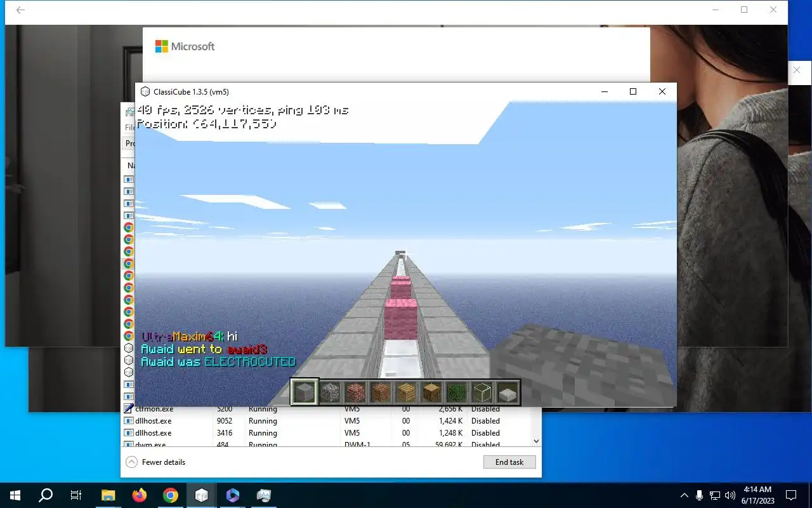Click the 'Awaid went to awaid3' message
This screenshot has width=812, height=508.
click(x=204, y=349)
